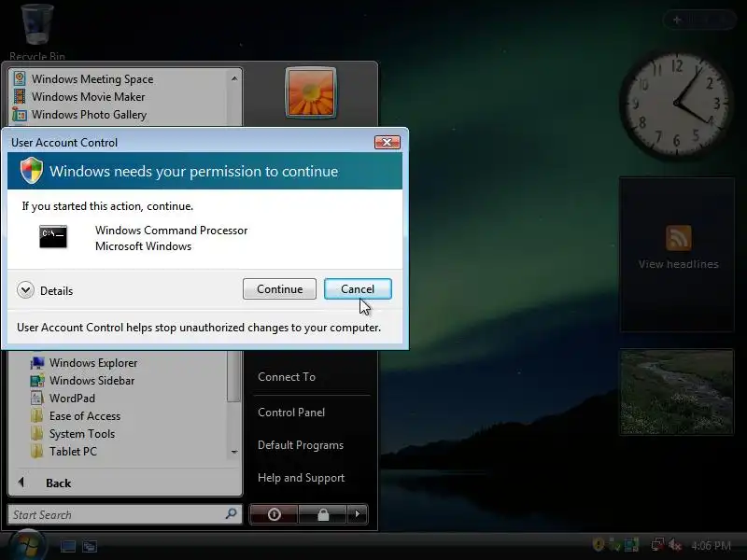This screenshot has width=747, height=560.
Task: Expand the Tablet PC folder
Action: (x=73, y=452)
